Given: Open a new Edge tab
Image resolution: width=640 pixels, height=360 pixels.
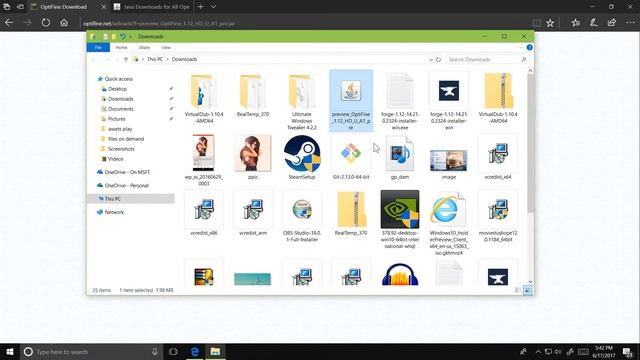Looking at the screenshot, I should click(x=200, y=7).
